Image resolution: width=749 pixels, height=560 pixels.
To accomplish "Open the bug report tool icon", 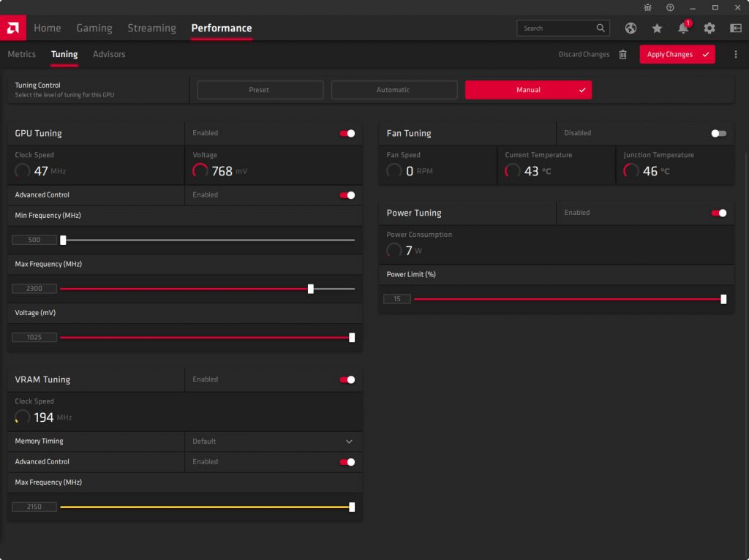I will point(647,7).
